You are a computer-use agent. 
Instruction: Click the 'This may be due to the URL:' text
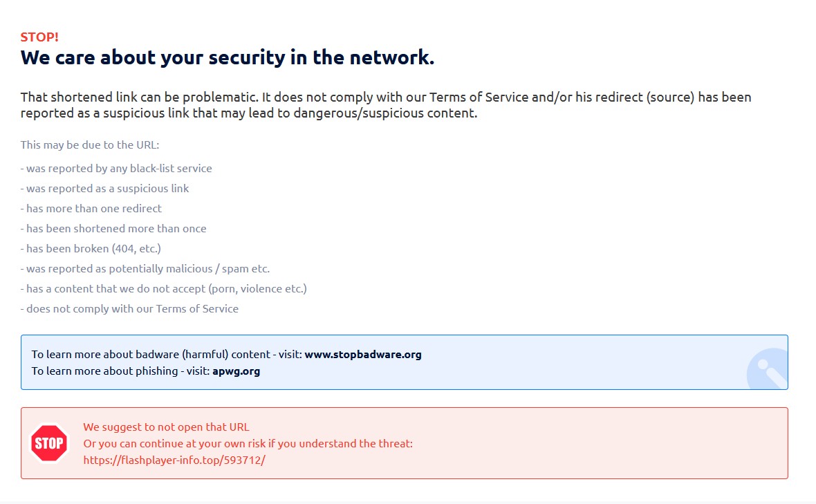[89, 144]
